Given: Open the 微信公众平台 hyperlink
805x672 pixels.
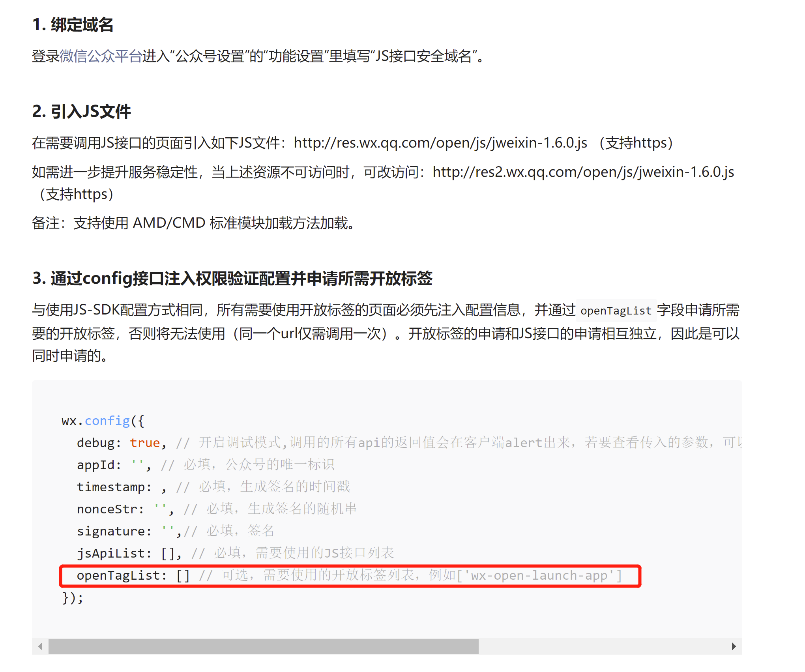Looking at the screenshot, I should pyautogui.click(x=101, y=56).
